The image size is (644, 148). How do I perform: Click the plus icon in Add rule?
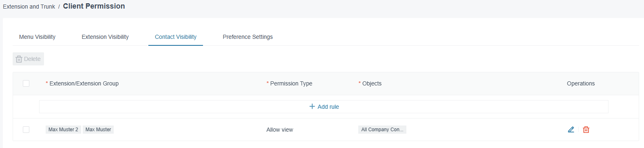click(312, 106)
